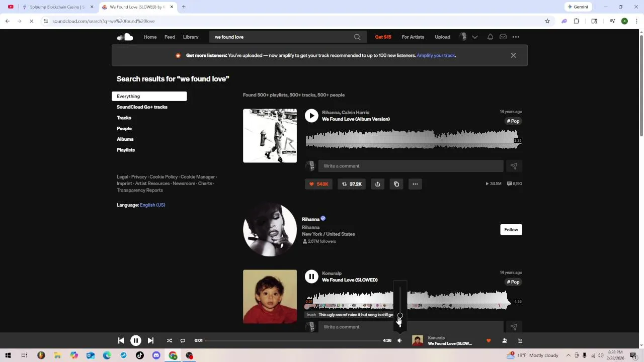
Task: Click the Get $15 link
Action: 383,37
